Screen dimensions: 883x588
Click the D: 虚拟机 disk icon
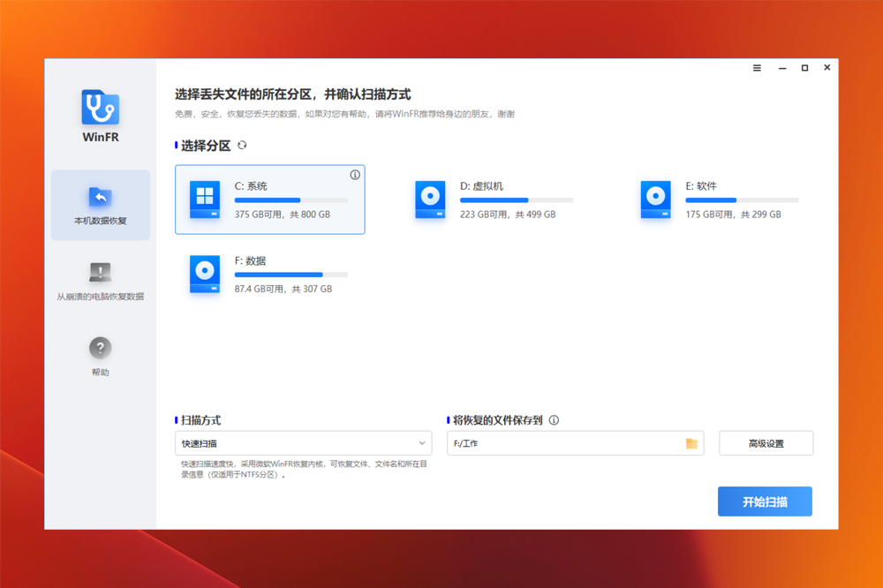(430, 200)
